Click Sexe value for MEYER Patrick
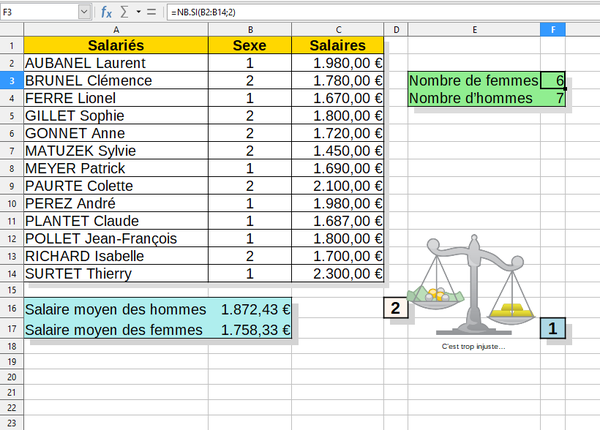 tap(250, 168)
